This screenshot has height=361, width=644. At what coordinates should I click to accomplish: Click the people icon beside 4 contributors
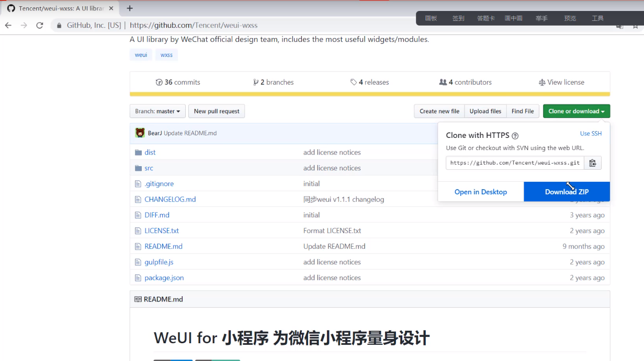[x=443, y=82]
